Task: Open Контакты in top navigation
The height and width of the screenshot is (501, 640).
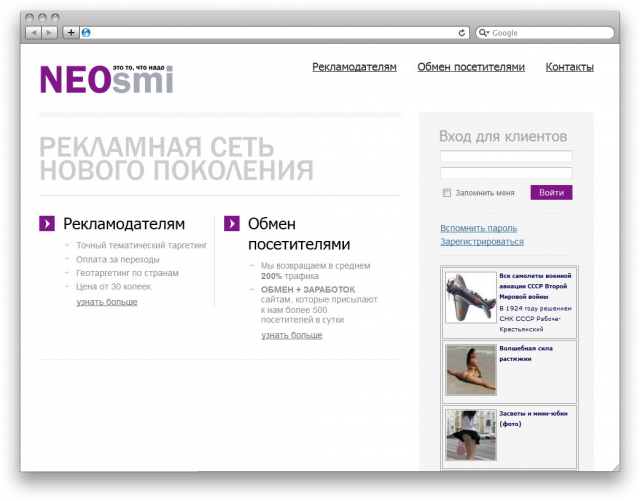Action: (x=569, y=67)
